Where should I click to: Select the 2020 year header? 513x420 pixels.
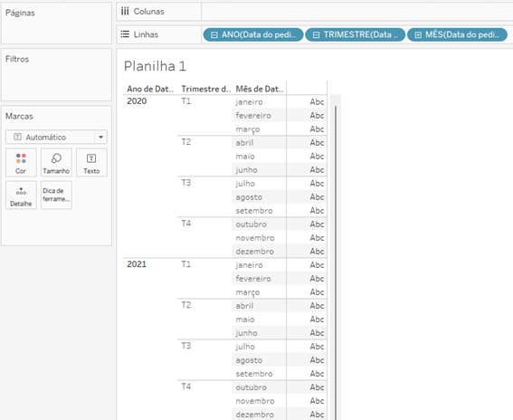pyautogui.click(x=137, y=101)
